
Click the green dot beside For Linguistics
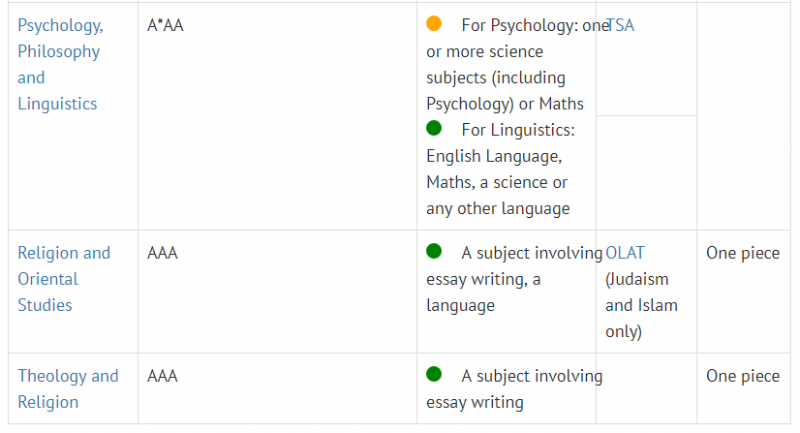click(434, 128)
